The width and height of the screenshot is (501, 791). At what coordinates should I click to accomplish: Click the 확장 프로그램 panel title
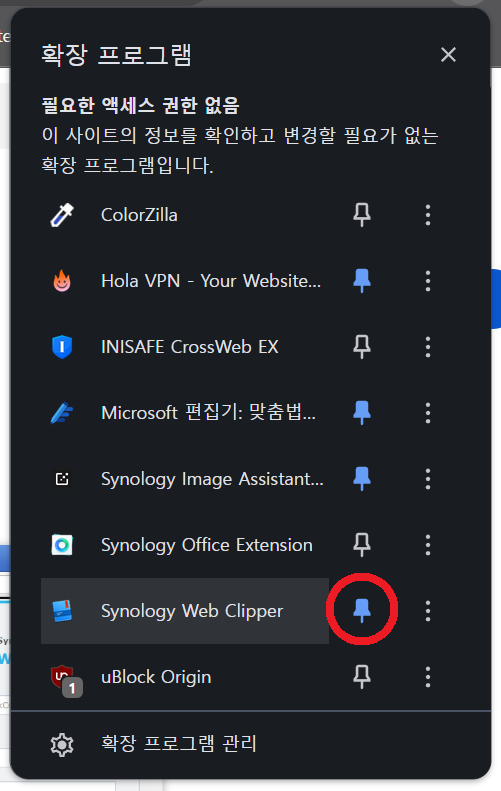coord(117,54)
